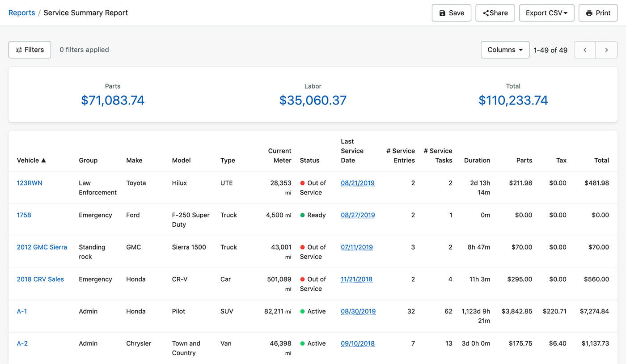Go to the previous page arrow
626x364 pixels.
tap(585, 50)
